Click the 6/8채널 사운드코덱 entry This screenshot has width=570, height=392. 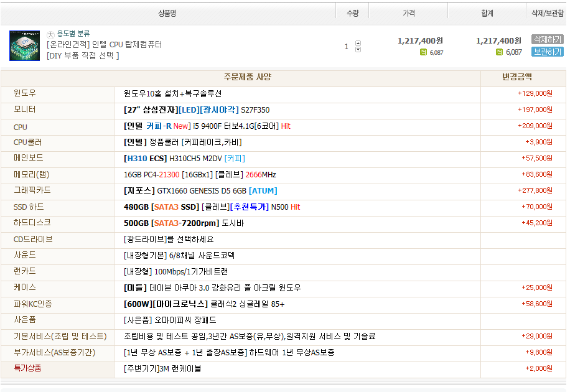[x=179, y=256]
